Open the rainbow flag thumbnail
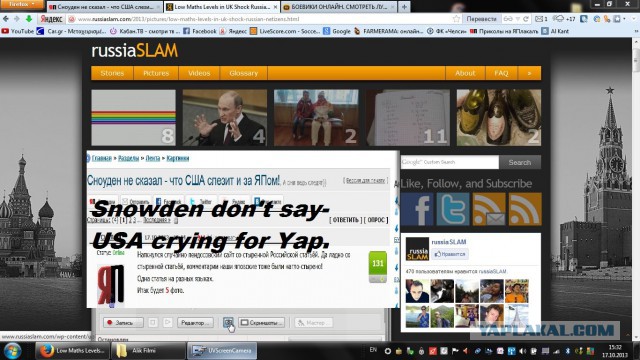Image resolution: width=640 pixels, height=360 pixels. (133, 118)
